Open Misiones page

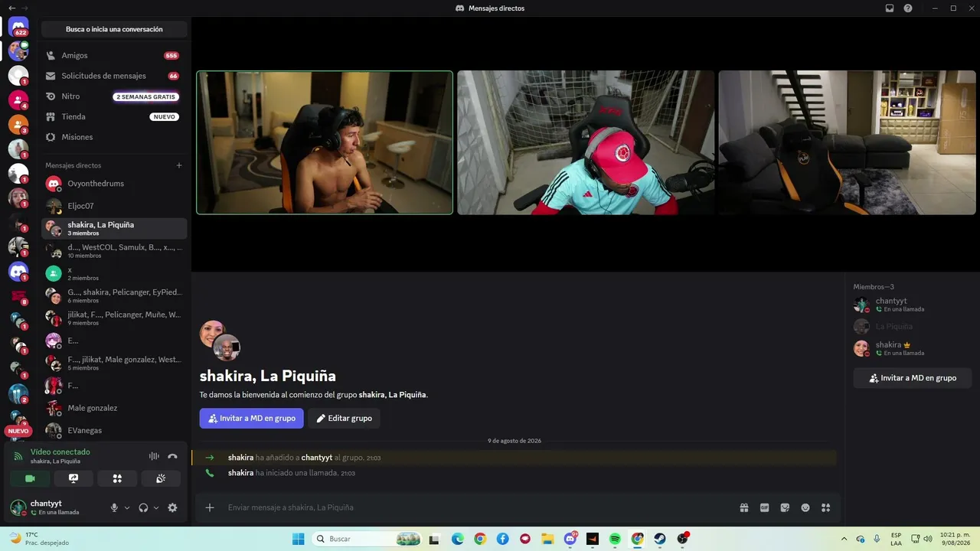point(114,137)
